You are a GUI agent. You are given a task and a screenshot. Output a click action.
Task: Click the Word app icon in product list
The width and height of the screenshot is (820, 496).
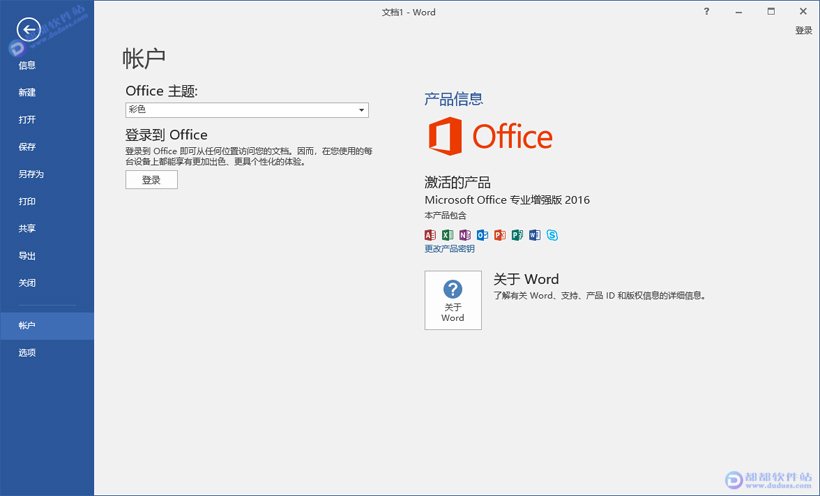(x=534, y=235)
